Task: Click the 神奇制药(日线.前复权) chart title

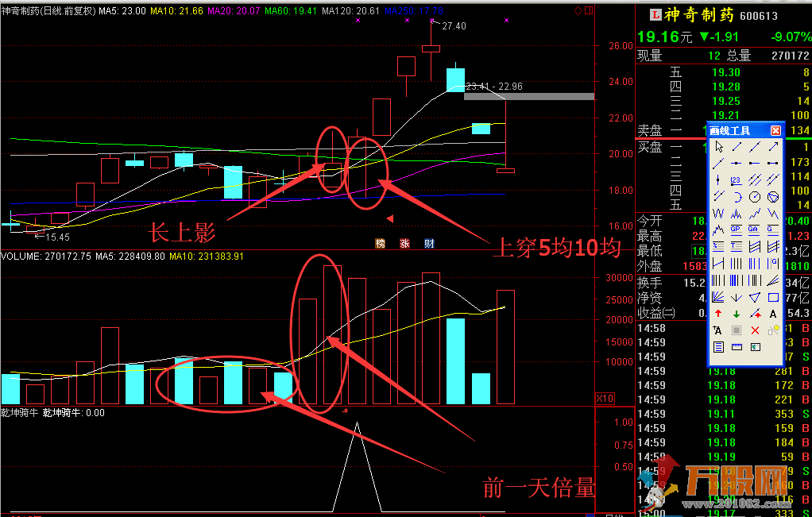Action: [x=48, y=11]
